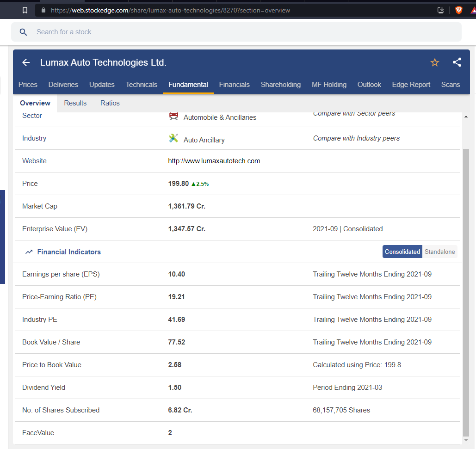Screen dimensions: 476x449
Task: Click the Auto Ancillary tools icon
Action: tap(173, 138)
